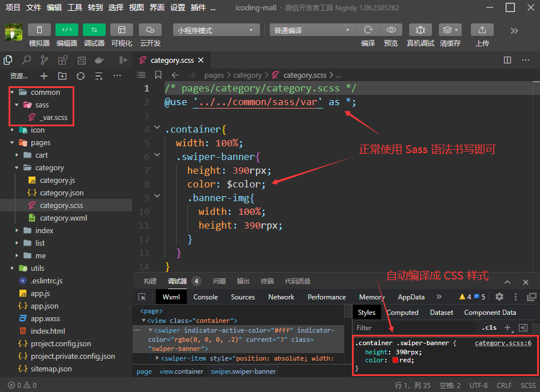540x392 pixels.
Task: Click the Docker whale icon
Action: (x=99, y=60)
